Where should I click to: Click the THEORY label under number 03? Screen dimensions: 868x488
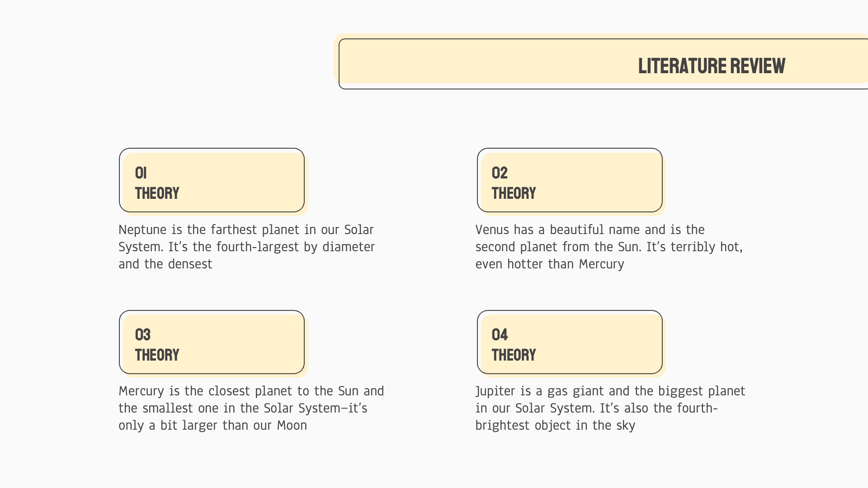click(157, 355)
